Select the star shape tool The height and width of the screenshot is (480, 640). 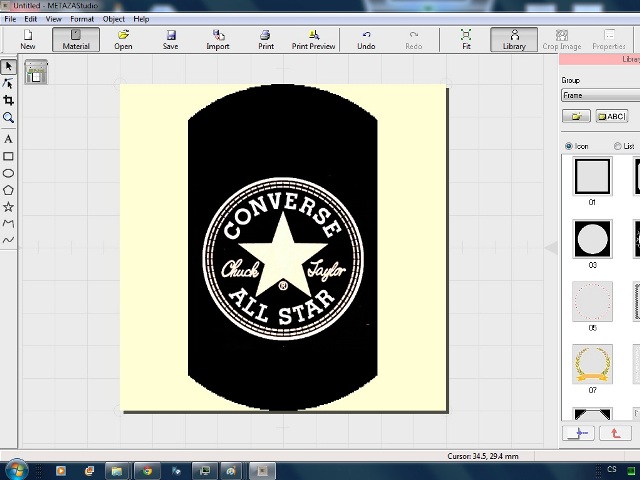coord(8,207)
